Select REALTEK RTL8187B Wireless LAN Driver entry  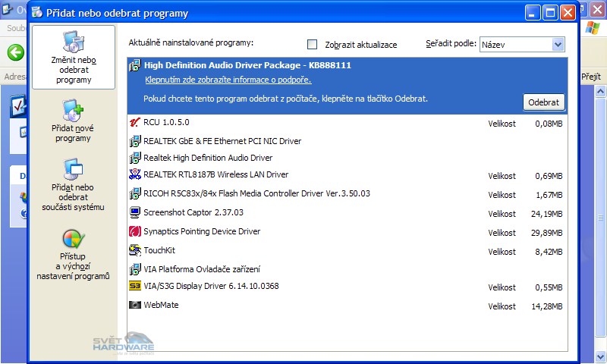click(215, 175)
